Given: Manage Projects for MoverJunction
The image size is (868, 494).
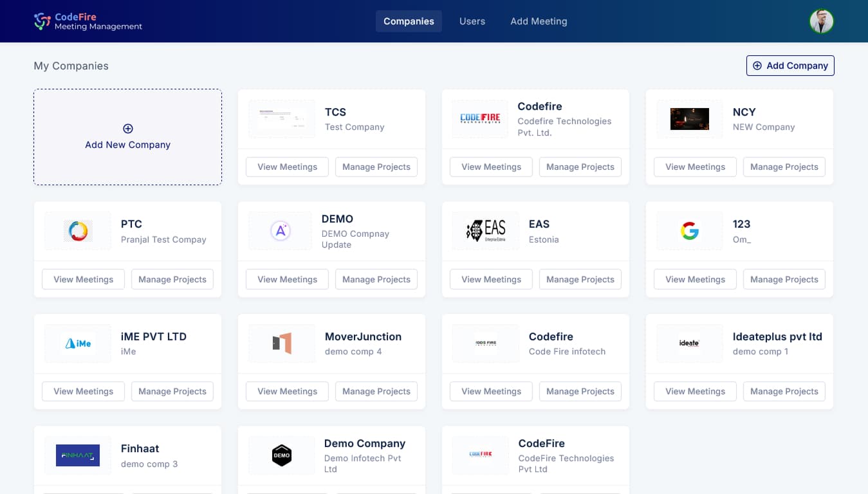Looking at the screenshot, I should pos(376,391).
